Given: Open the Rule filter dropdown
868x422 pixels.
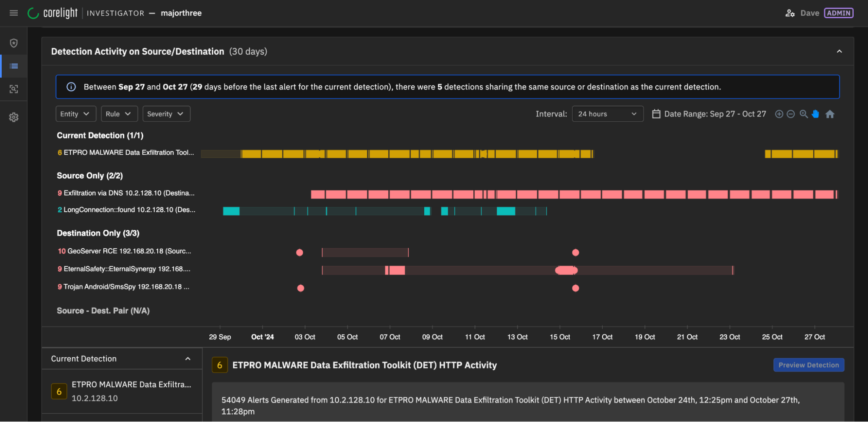Looking at the screenshot, I should tap(119, 113).
